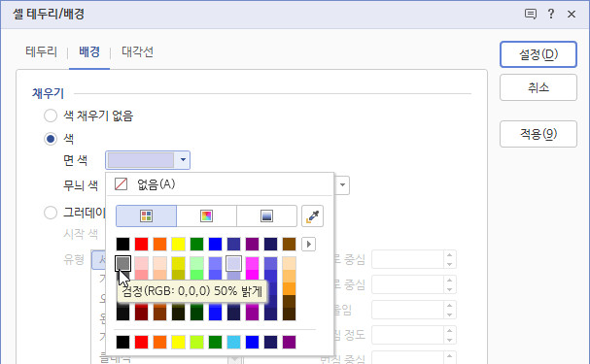Open the 무늬 색 dropdown arrow
Screen dimensions: 590x364
(342, 184)
